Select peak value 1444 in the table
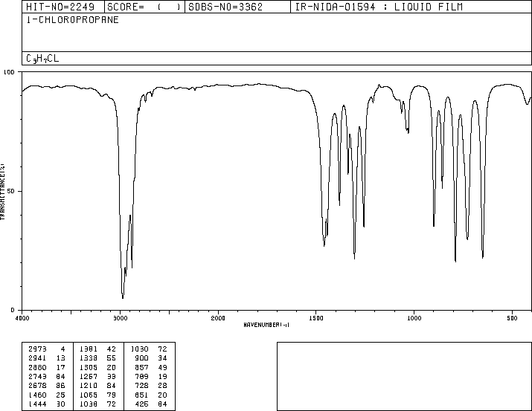 [x=37, y=404]
